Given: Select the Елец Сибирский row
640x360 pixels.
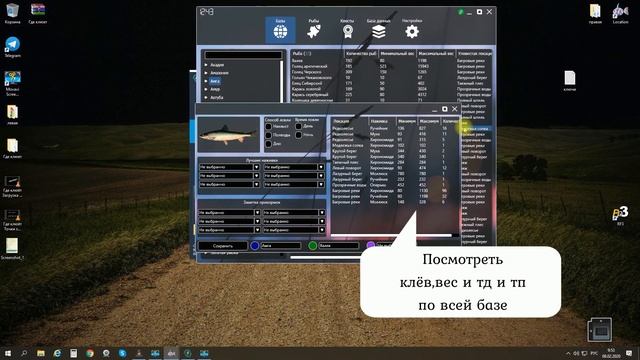Looking at the screenshot, I should [391, 83].
